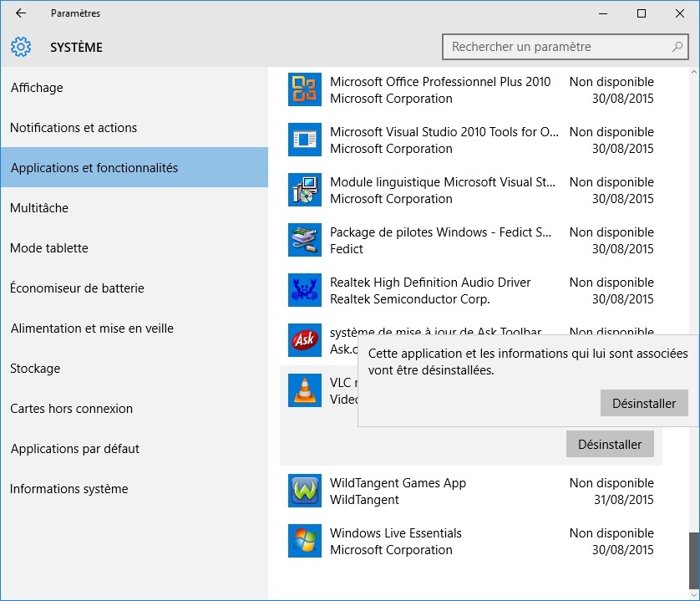
Task: Open Mode tablette settings
Action: (x=134, y=248)
